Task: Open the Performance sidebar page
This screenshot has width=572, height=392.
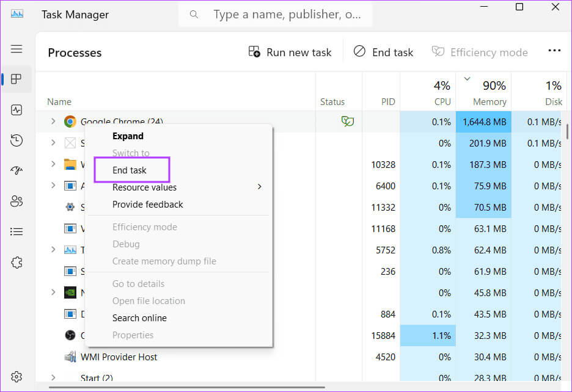Action: coord(16,110)
